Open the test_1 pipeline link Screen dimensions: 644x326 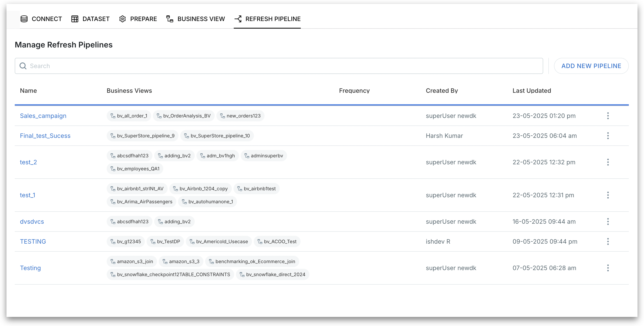28,195
